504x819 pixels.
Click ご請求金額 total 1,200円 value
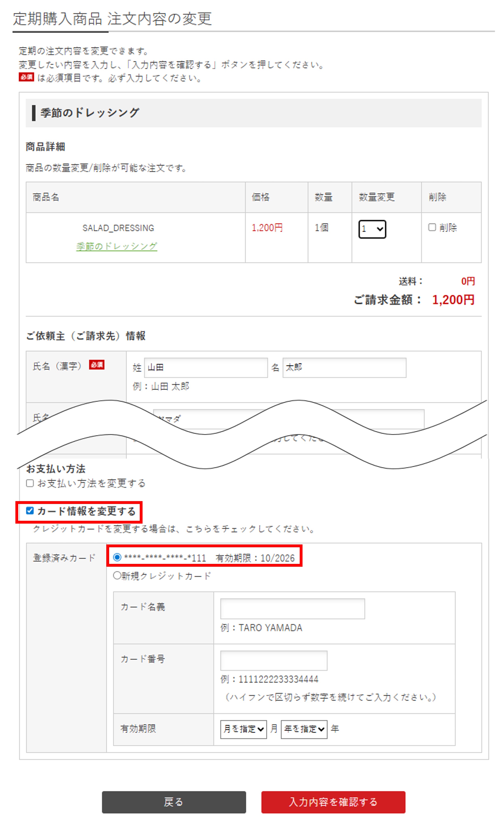coord(453,300)
